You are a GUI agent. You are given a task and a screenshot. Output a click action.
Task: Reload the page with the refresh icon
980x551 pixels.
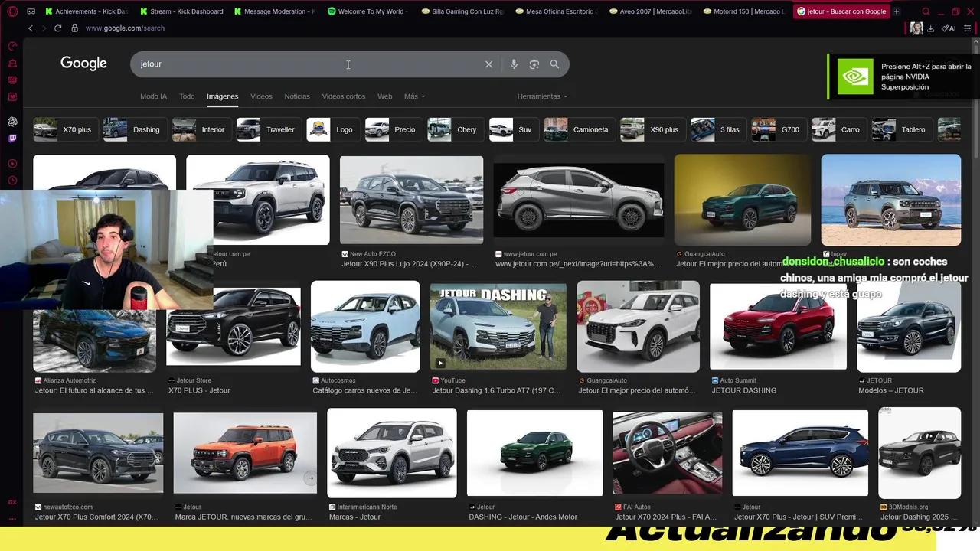pos(57,28)
